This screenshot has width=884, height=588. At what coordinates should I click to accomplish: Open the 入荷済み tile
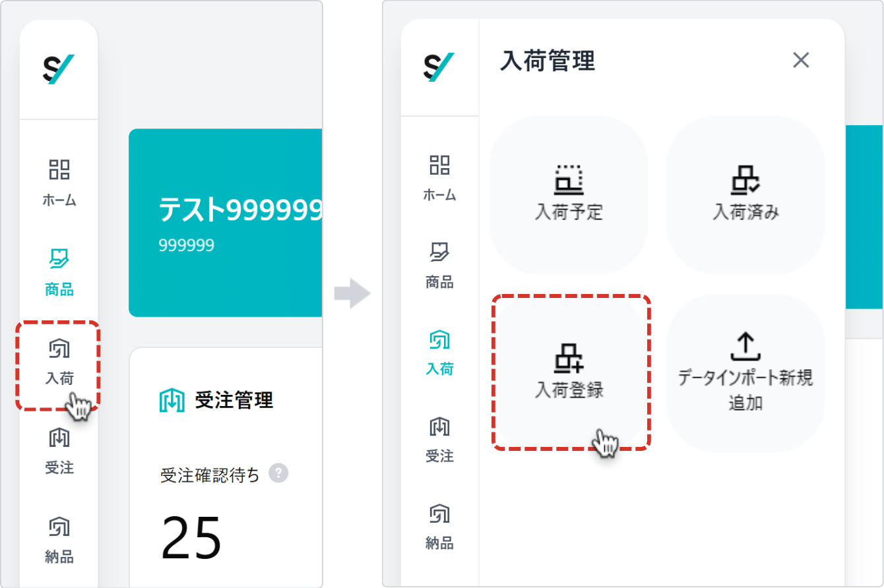[745, 194]
